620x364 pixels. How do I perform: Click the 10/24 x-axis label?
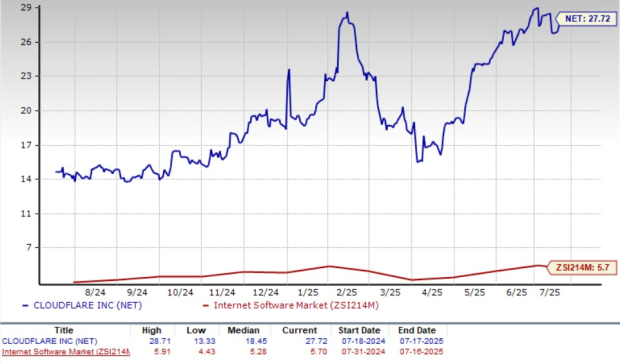pos(180,292)
